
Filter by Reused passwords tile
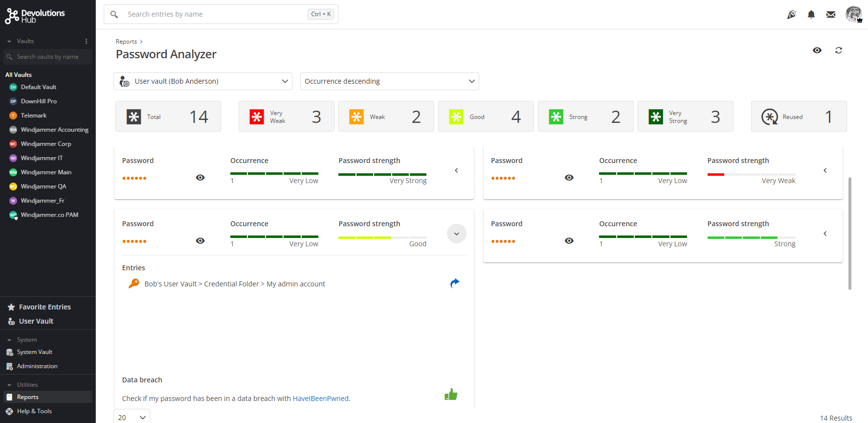pos(799,117)
